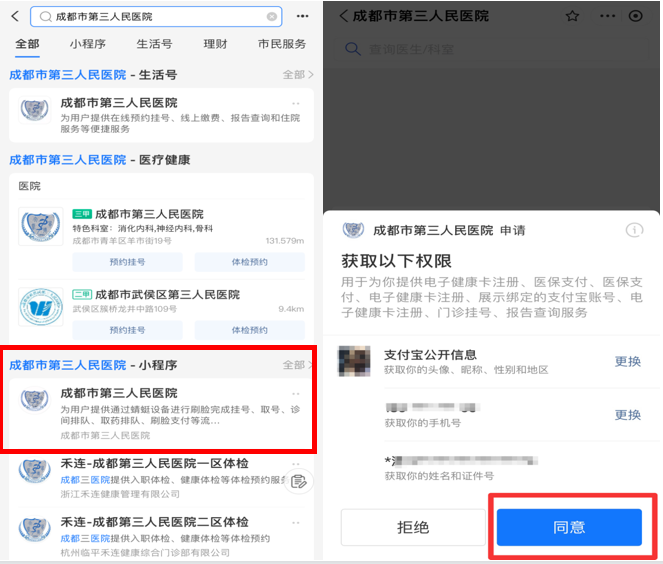Click the search box containing 成都市第三人民医院
The height and width of the screenshot is (564, 663).
coord(156,16)
